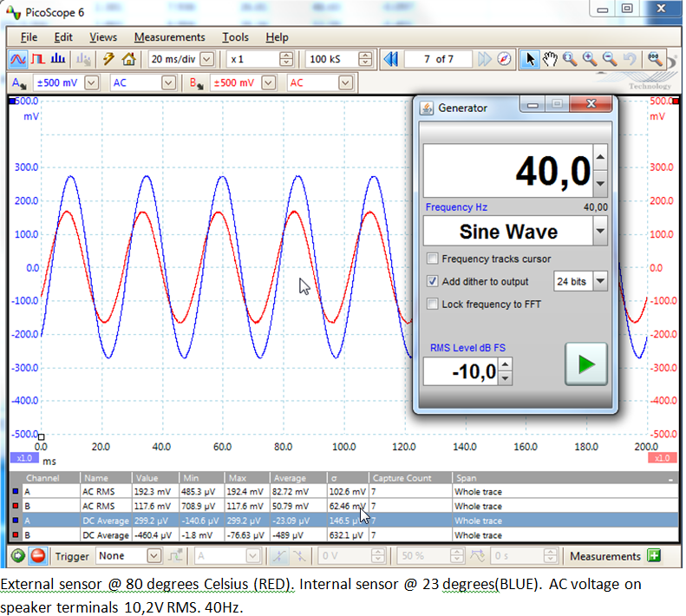Stop capture with red stop button
Screen dimensions: 686x616
tap(38, 556)
